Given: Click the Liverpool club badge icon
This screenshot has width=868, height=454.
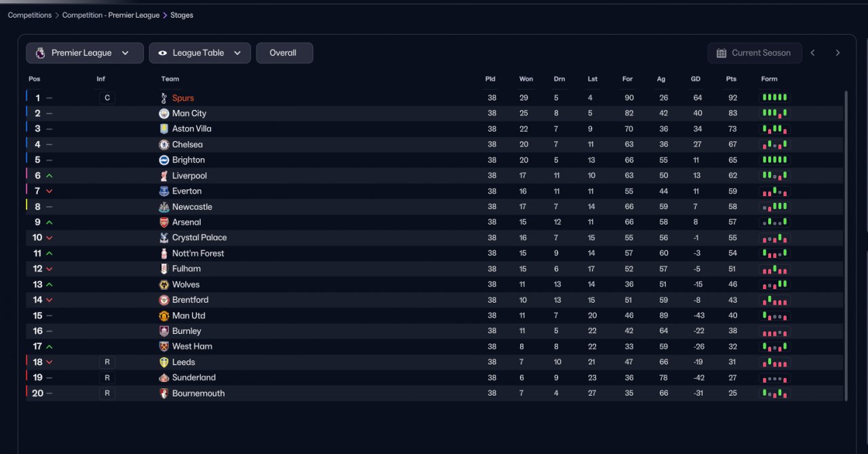Looking at the screenshot, I should click(x=163, y=176).
